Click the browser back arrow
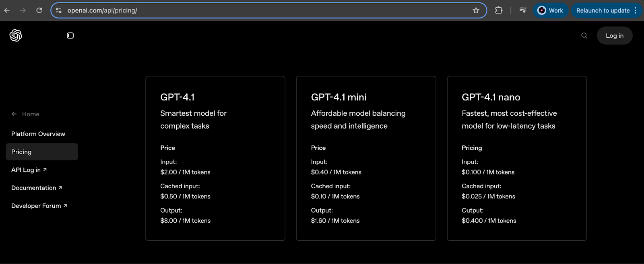 tap(7, 10)
